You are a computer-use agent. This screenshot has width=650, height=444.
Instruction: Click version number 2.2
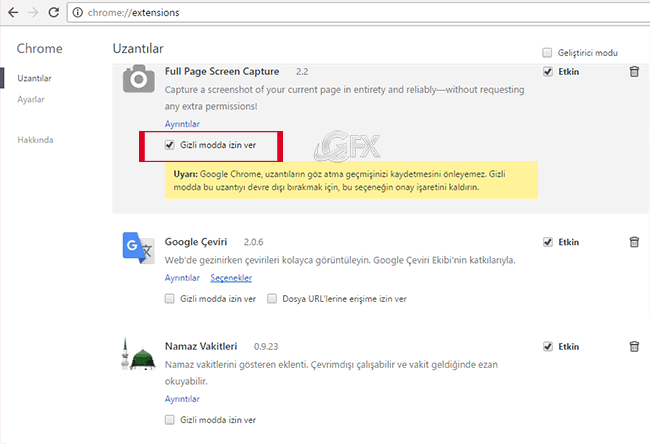coord(302,72)
